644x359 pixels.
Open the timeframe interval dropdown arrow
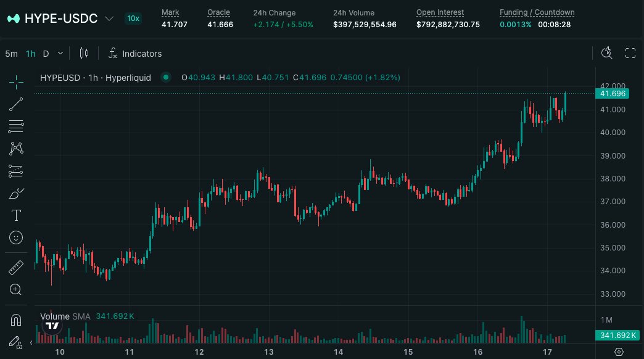point(60,54)
